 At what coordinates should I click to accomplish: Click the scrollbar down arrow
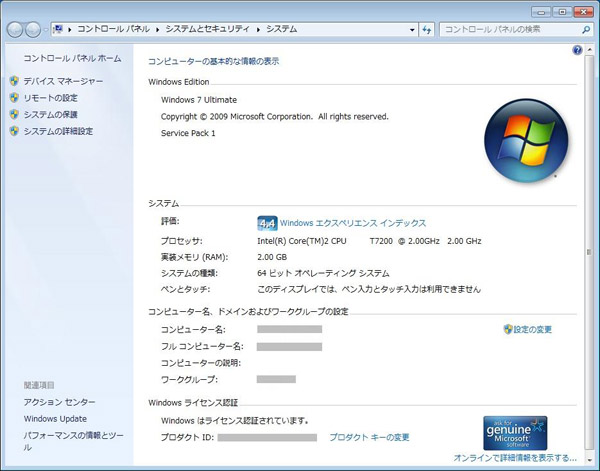[589, 458]
